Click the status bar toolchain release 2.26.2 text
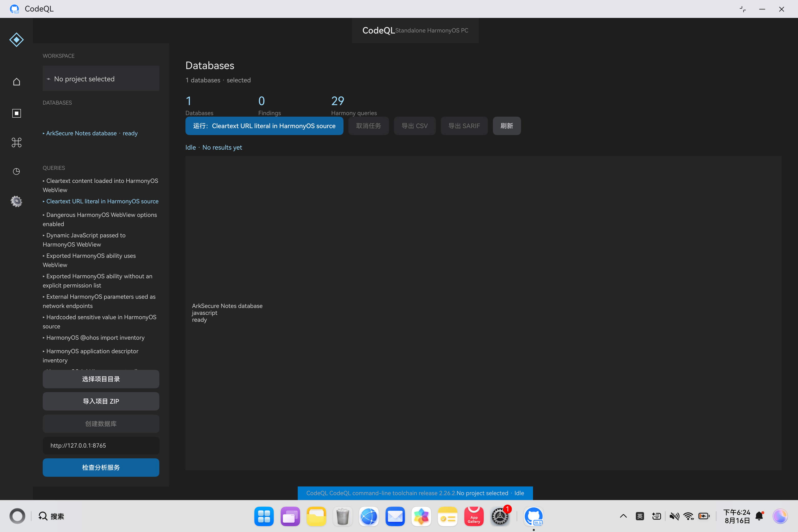 tap(381, 493)
